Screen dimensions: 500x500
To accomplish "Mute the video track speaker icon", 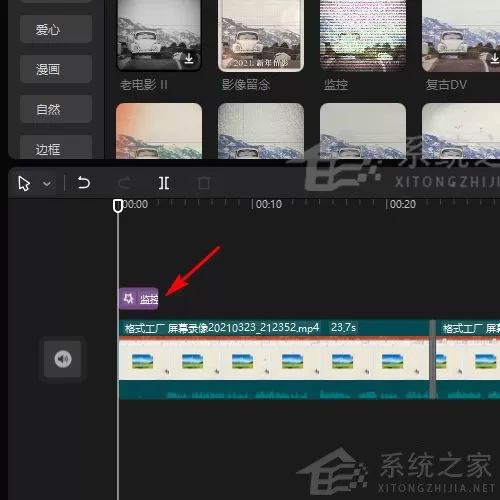I will pyautogui.click(x=63, y=359).
